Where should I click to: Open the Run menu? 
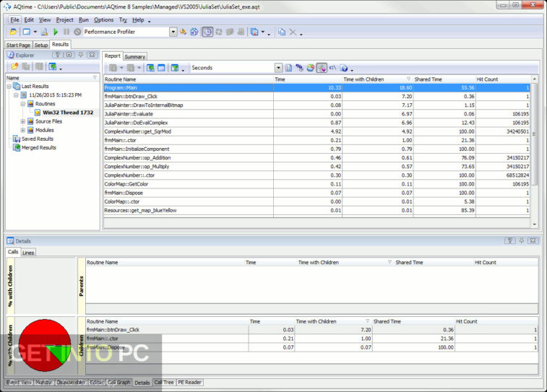(84, 20)
